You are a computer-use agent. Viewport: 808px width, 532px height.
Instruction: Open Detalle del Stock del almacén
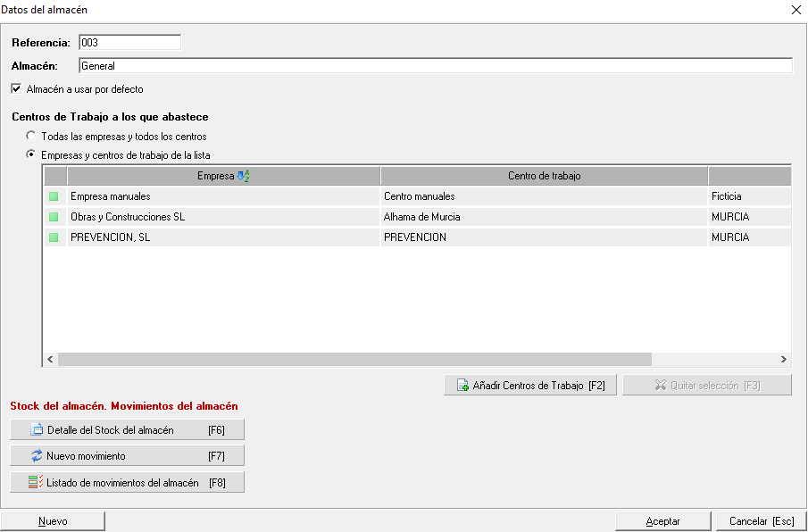[x=128, y=429]
